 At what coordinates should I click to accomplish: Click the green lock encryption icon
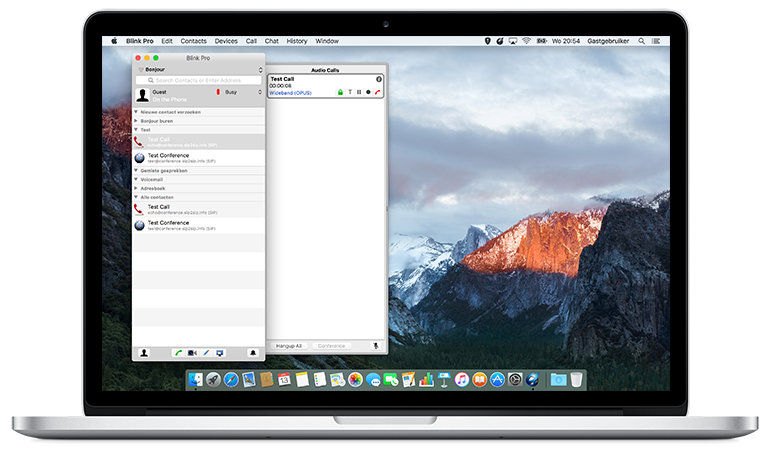[340, 92]
